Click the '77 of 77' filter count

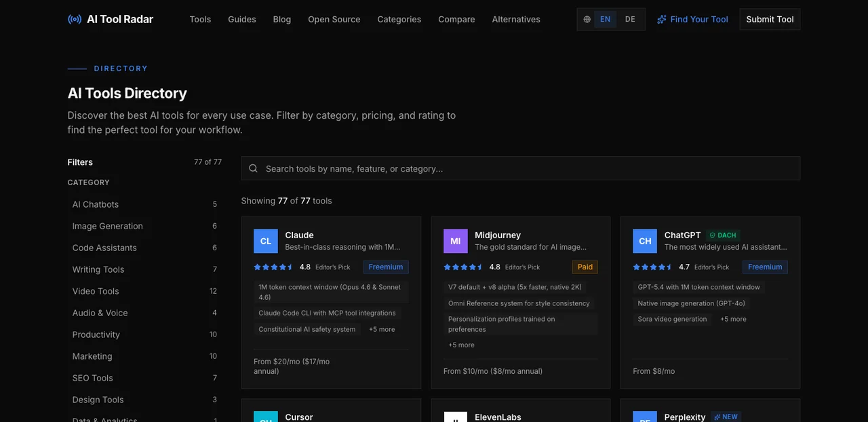pyautogui.click(x=208, y=162)
